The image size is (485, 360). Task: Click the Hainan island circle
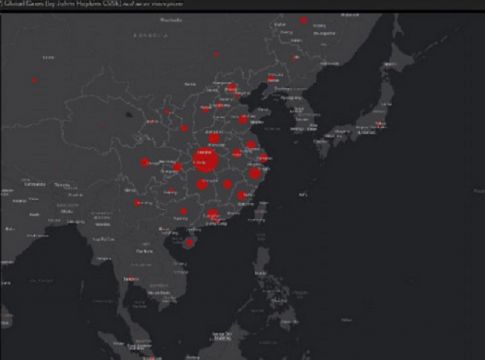[189, 243]
